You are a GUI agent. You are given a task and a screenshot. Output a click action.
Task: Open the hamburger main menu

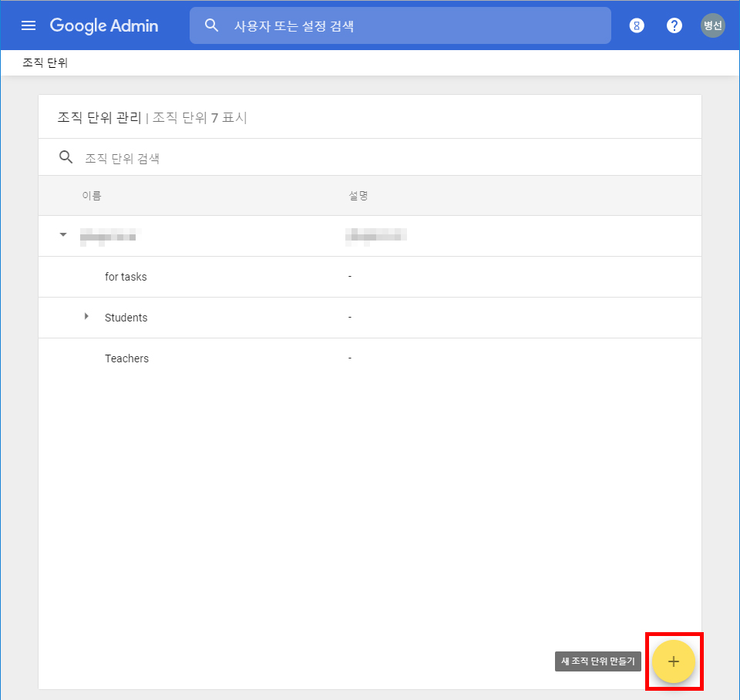(x=29, y=25)
